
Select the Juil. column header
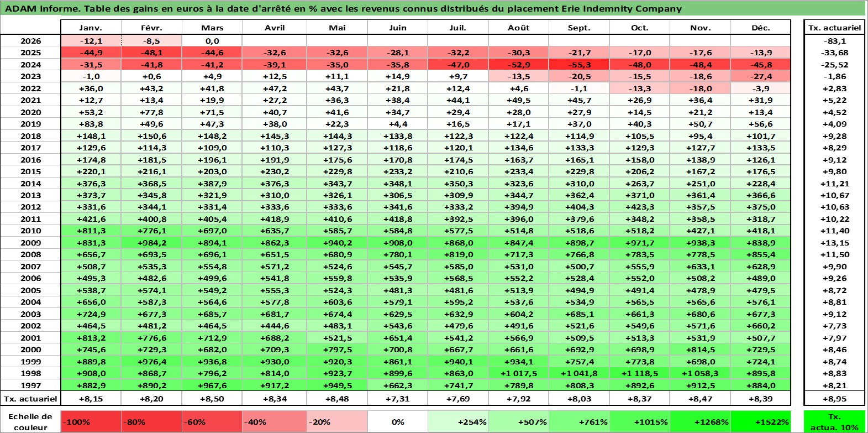(x=458, y=28)
